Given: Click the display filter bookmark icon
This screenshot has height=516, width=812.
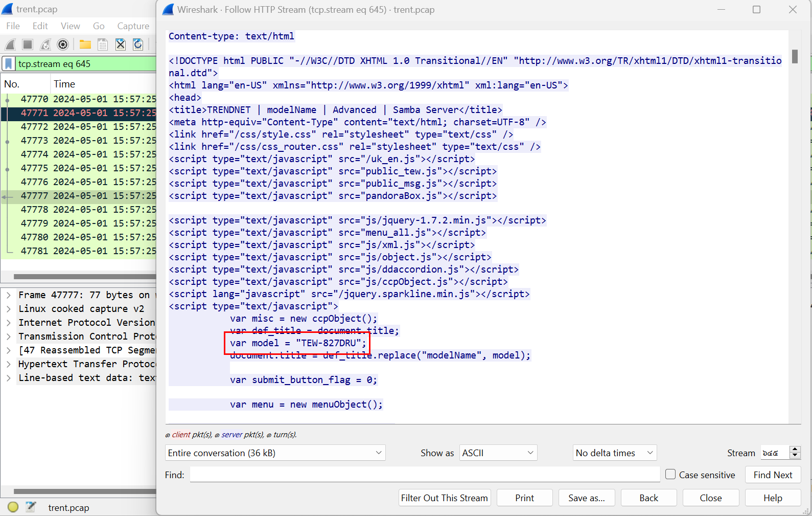Looking at the screenshot, I should click(x=9, y=63).
